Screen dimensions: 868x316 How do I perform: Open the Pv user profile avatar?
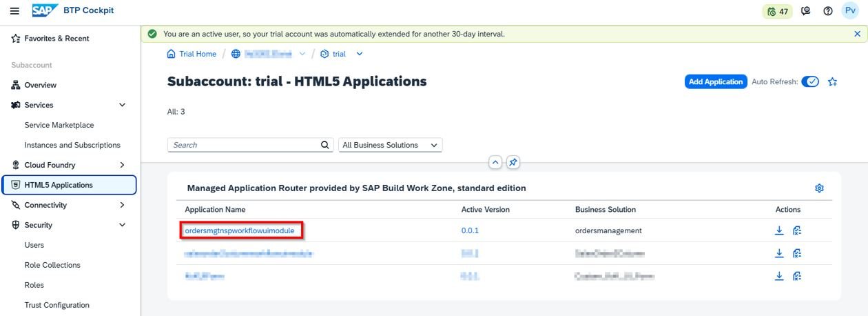850,11
